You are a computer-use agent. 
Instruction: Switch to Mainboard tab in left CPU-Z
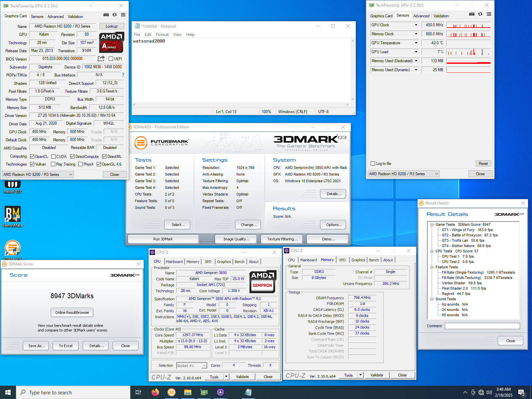click(x=174, y=262)
